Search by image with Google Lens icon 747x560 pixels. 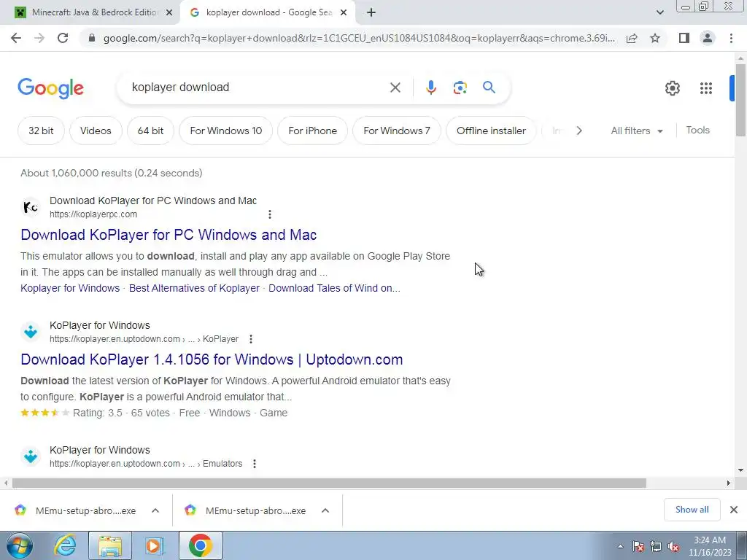pyautogui.click(x=460, y=87)
